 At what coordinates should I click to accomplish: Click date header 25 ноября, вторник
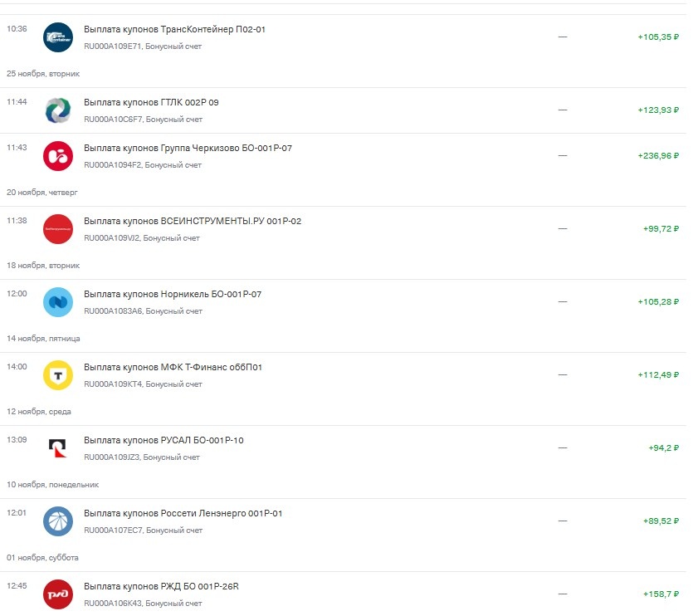(x=43, y=74)
